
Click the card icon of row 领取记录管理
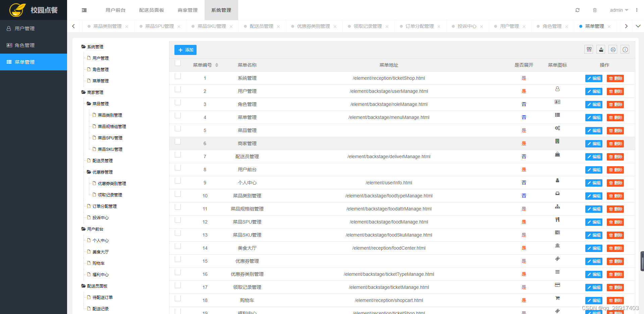(557, 285)
